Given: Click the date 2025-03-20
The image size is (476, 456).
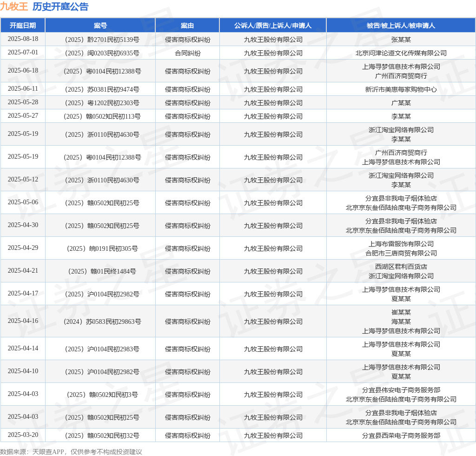Looking at the screenshot, I should 23,435.
